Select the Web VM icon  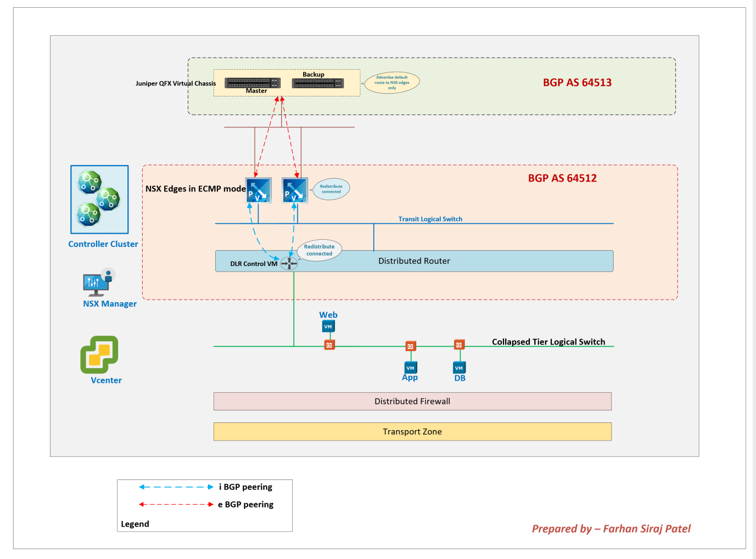click(328, 325)
